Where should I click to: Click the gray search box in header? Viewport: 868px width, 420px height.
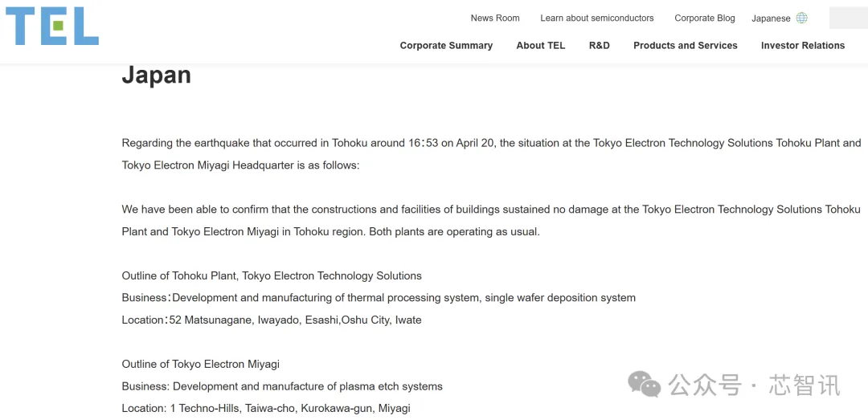coord(848,18)
